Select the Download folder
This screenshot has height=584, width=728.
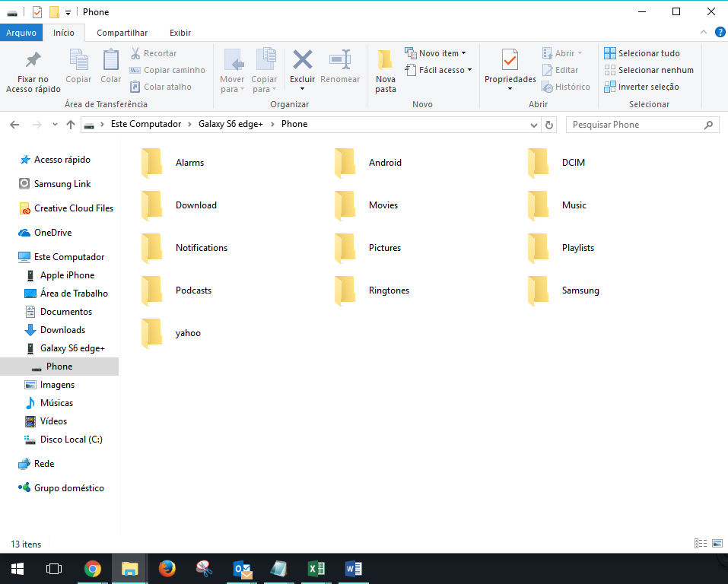pyautogui.click(x=179, y=205)
